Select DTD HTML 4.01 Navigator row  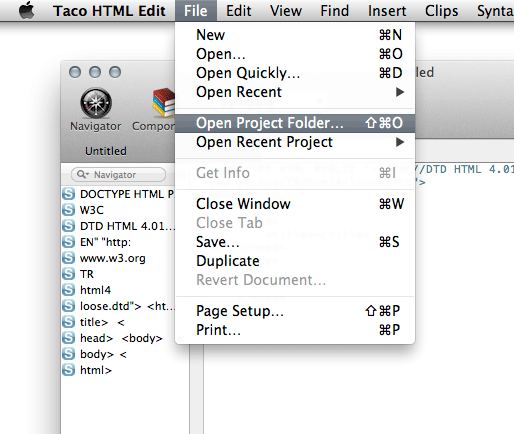click(118, 226)
